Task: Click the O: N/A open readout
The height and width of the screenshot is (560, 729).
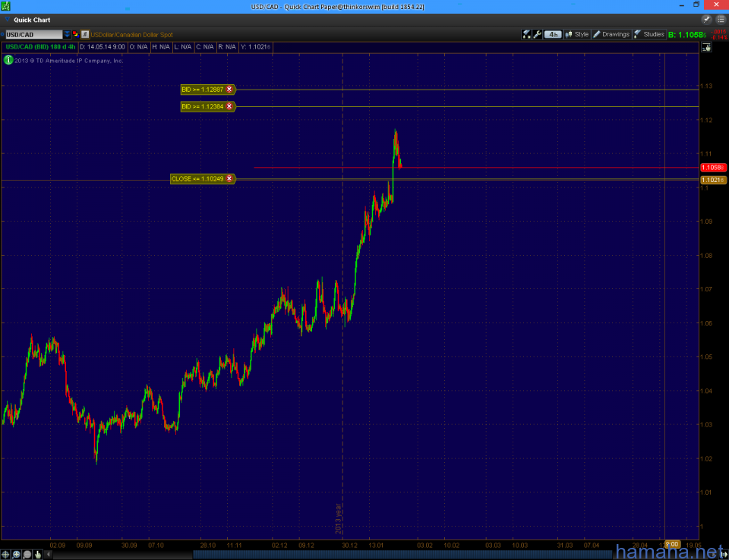Action: click(x=138, y=47)
